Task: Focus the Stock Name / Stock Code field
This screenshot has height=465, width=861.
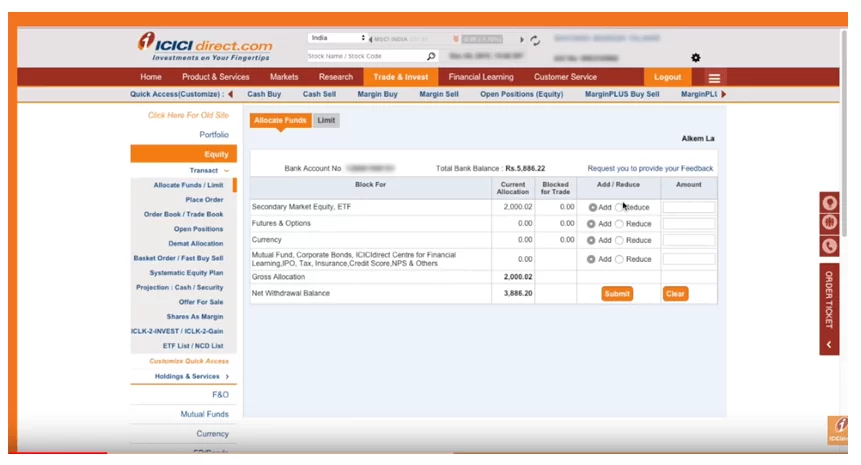Action: [367, 56]
